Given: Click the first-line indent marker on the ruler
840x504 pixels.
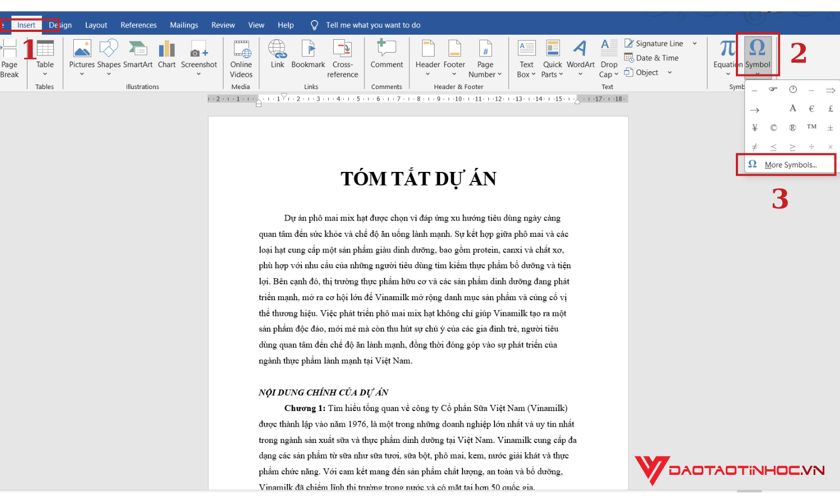Looking at the screenshot, I should (x=284, y=96).
